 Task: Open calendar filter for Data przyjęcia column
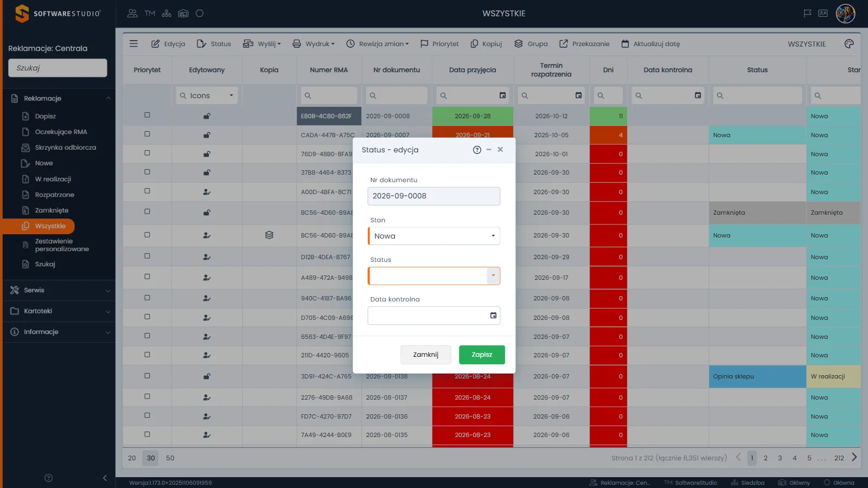pyautogui.click(x=502, y=95)
